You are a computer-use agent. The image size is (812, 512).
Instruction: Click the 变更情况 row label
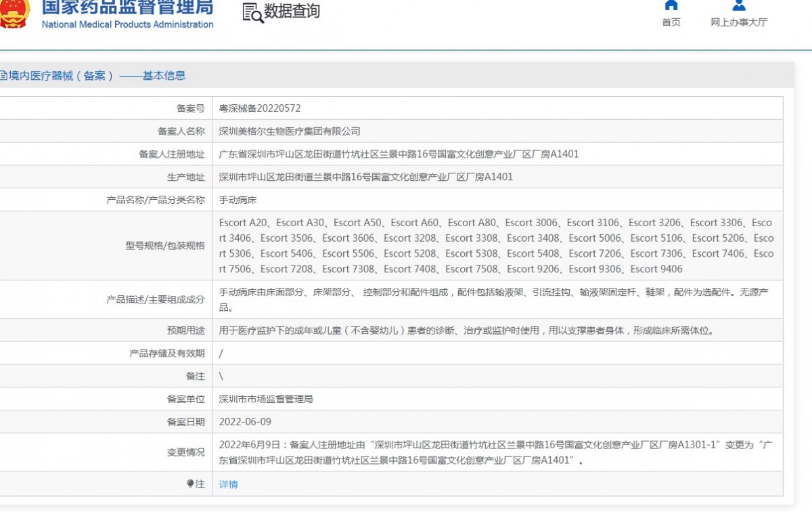click(x=186, y=452)
